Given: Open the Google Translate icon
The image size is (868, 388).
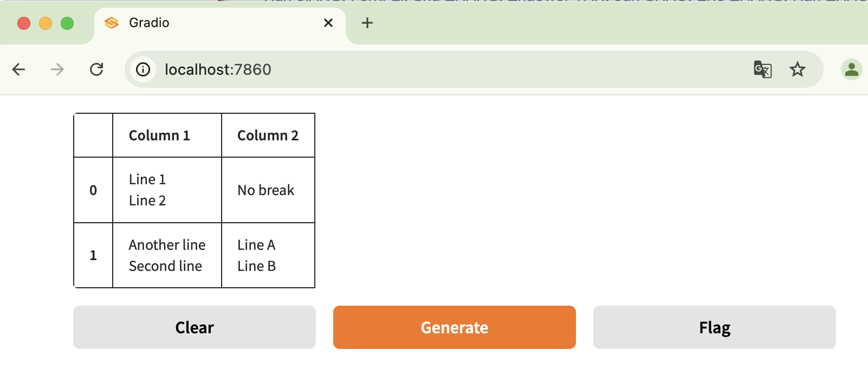Looking at the screenshot, I should point(762,69).
